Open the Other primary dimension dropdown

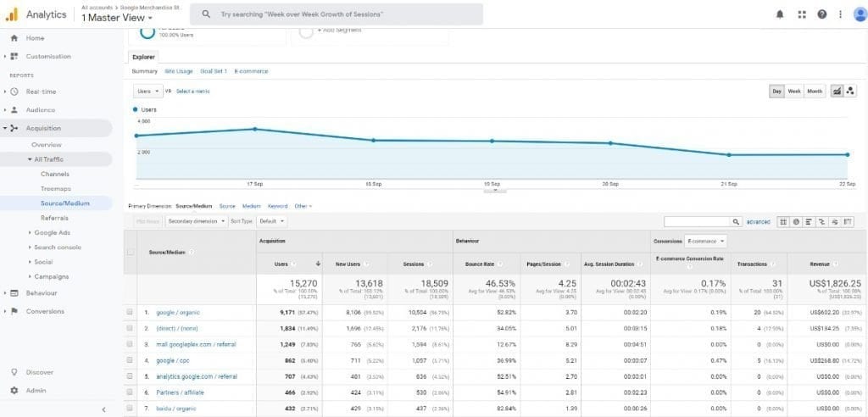pyautogui.click(x=303, y=206)
